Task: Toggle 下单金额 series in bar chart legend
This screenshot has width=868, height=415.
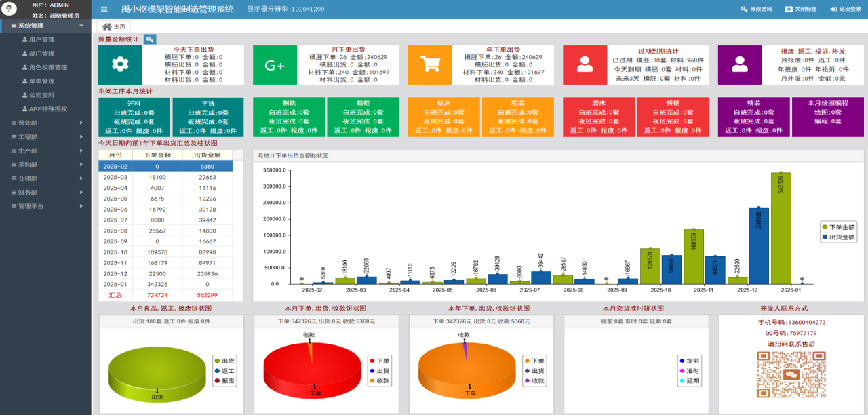Action: [838, 226]
